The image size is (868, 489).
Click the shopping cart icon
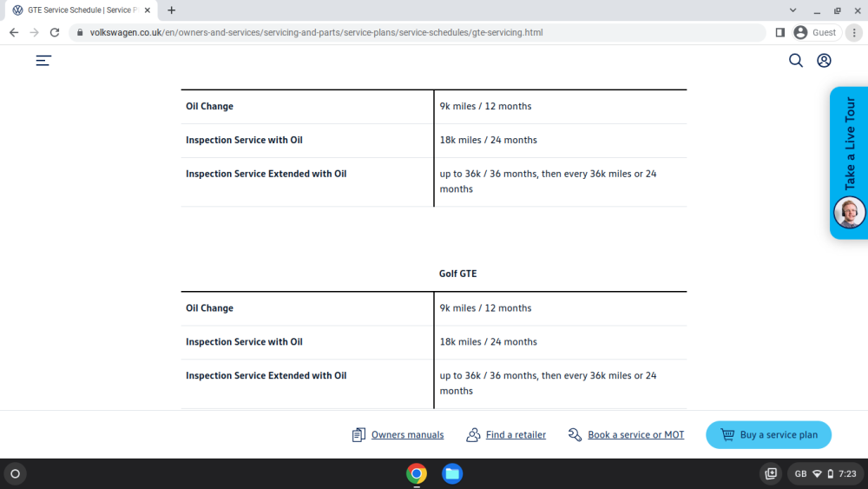coord(727,435)
